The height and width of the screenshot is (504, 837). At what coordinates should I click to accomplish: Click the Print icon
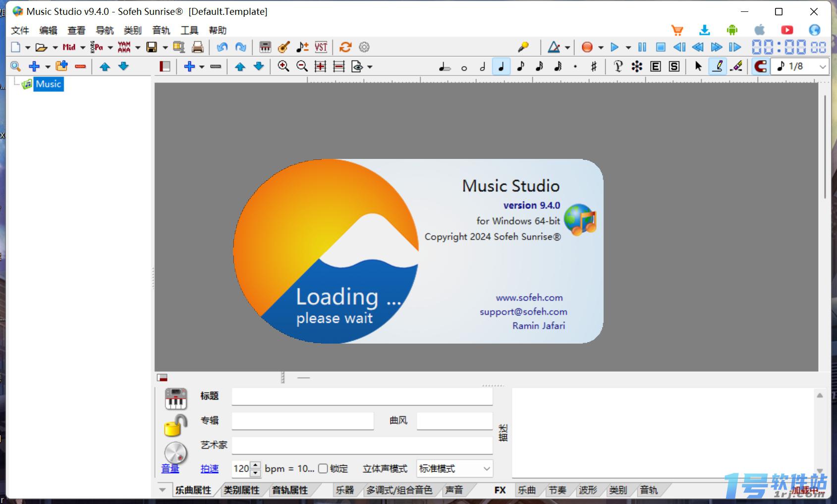tap(198, 47)
